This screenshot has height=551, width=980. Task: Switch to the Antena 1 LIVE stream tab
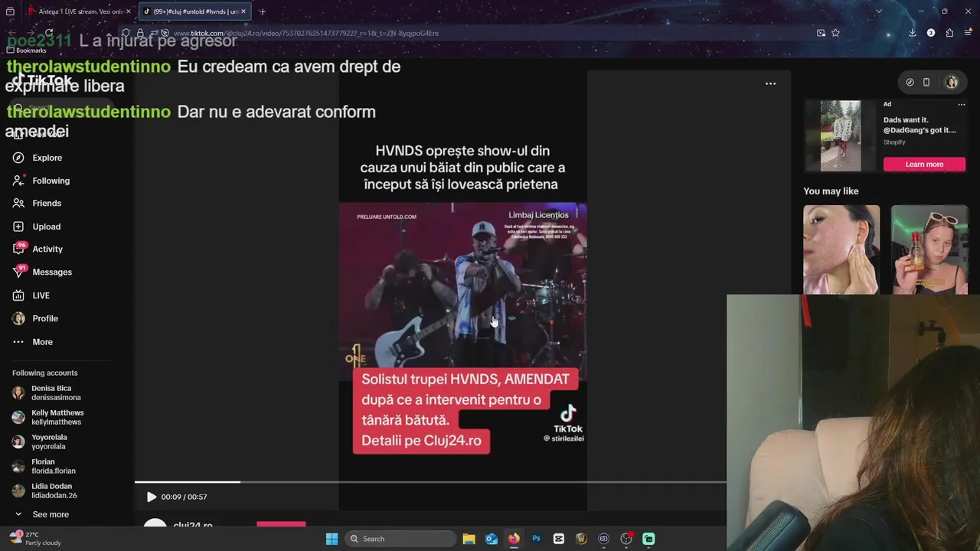click(x=78, y=11)
